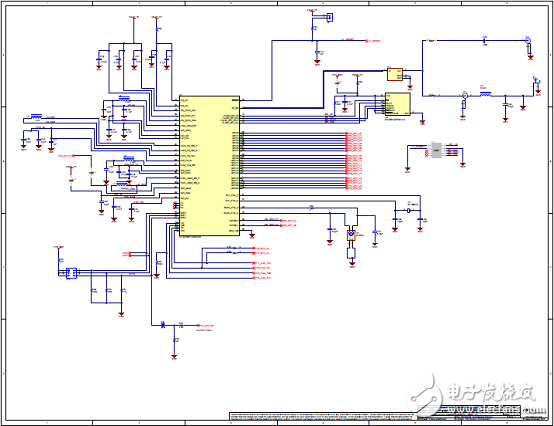Viewport: 554px width, 426px height.
Task: Click the round watermark logo at bottom right
Action: [425, 393]
